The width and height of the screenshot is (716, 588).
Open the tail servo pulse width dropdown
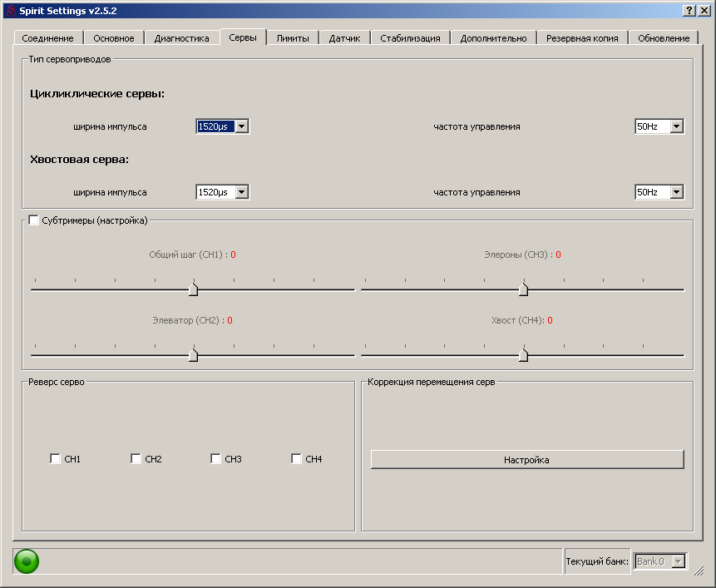pos(242,192)
